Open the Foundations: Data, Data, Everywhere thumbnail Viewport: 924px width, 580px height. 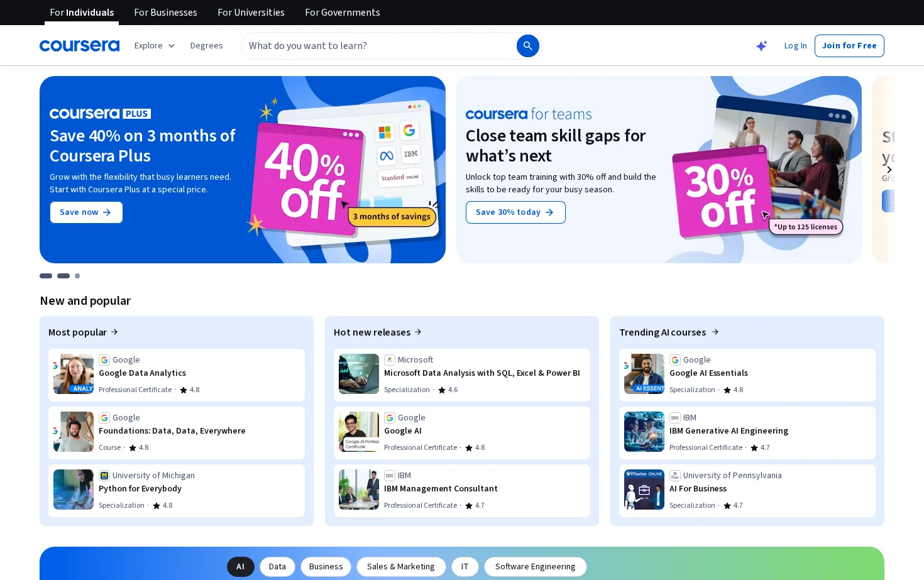tap(74, 432)
